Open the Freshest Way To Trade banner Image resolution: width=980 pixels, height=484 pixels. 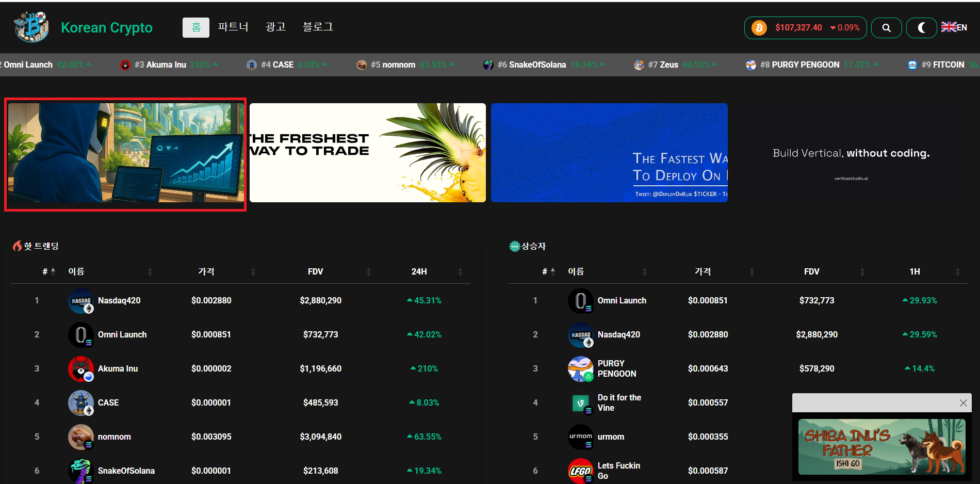coord(368,153)
